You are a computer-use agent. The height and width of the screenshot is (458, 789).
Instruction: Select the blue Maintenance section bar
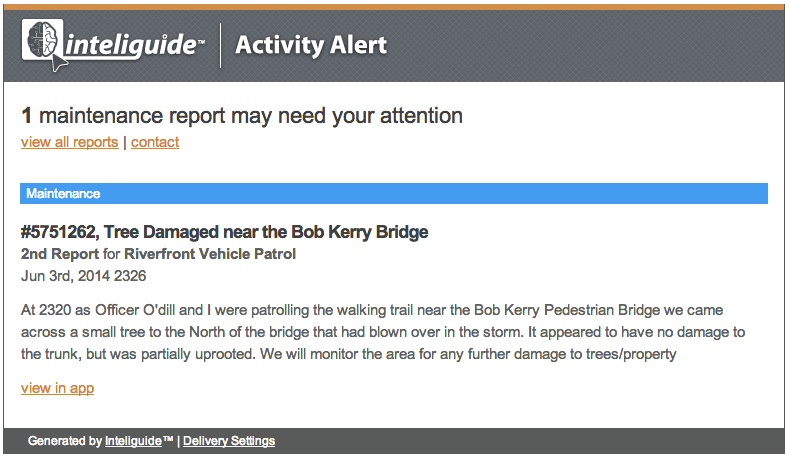pos(394,194)
